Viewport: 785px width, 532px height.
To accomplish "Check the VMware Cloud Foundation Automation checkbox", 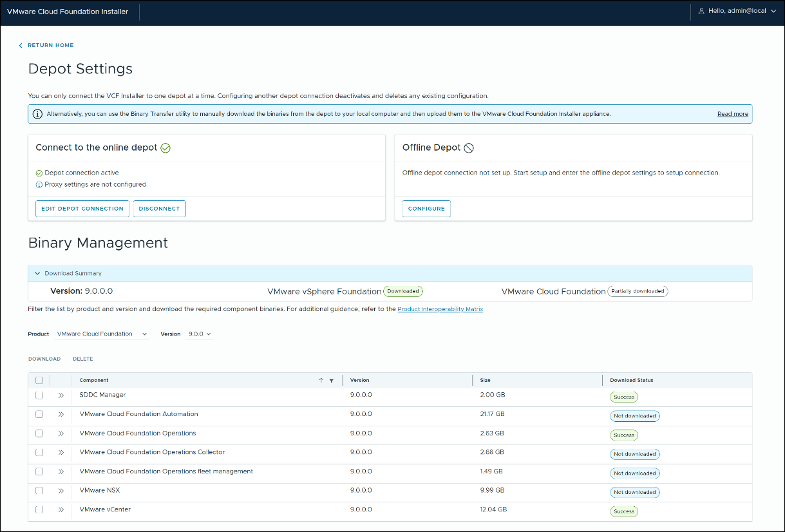I will tap(39, 415).
